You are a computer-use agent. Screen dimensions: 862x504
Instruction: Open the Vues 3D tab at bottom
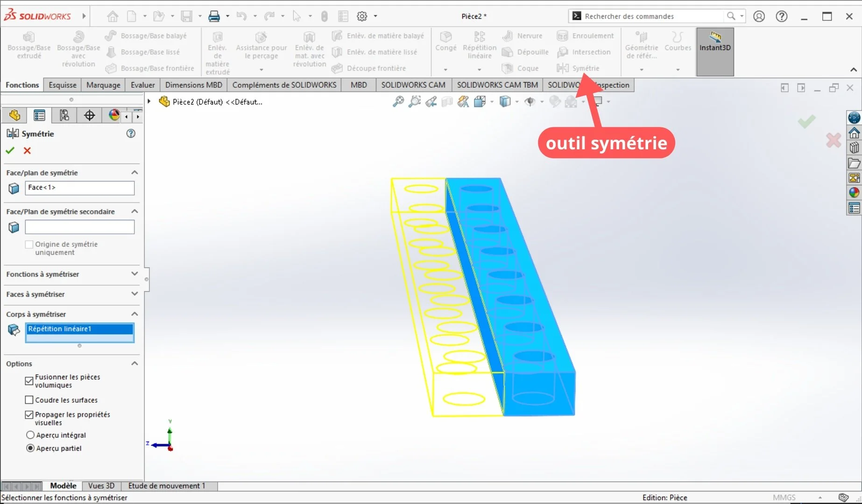pyautogui.click(x=101, y=485)
